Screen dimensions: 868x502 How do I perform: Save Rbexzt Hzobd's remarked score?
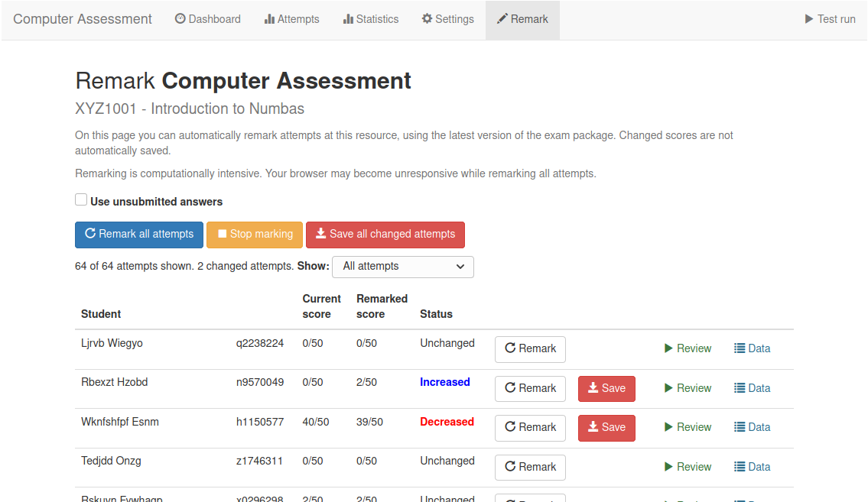(606, 389)
